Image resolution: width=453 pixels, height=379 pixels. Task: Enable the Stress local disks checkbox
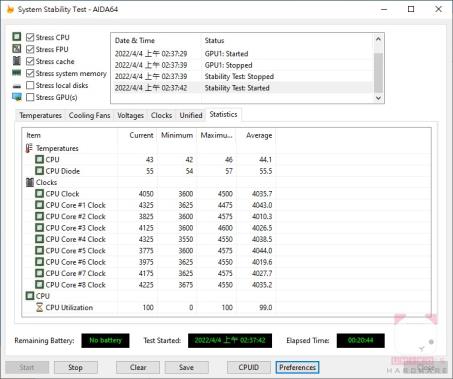(x=30, y=85)
